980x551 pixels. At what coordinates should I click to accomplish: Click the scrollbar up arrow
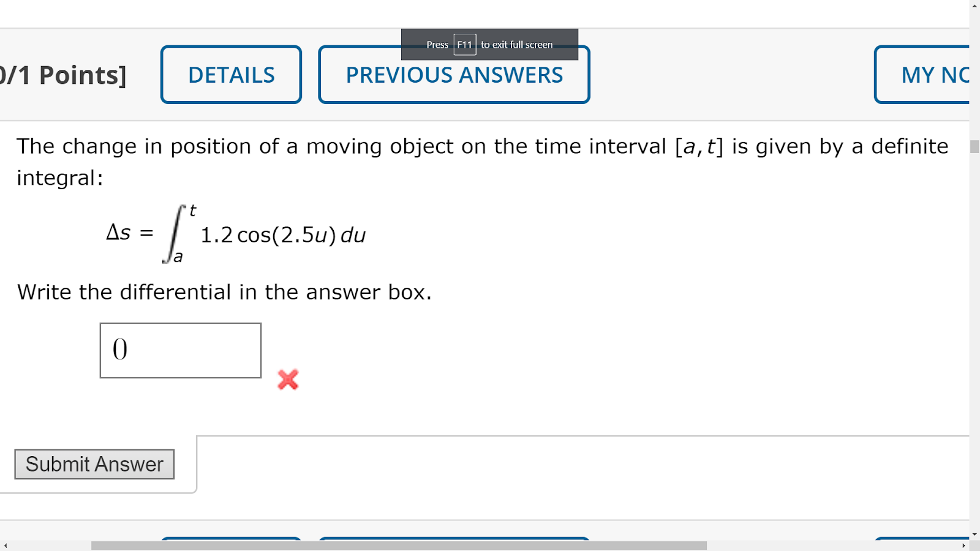point(974,5)
